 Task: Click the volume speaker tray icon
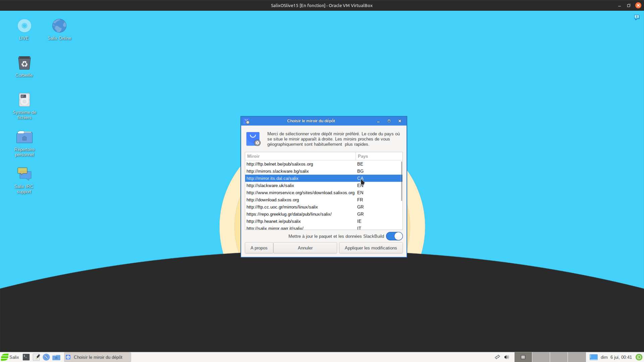click(506, 357)
